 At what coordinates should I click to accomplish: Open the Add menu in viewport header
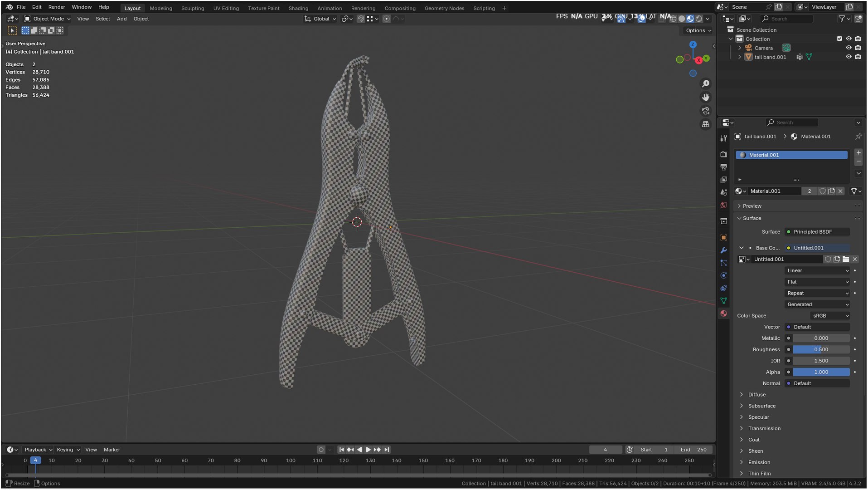click(x=121, y=19)
